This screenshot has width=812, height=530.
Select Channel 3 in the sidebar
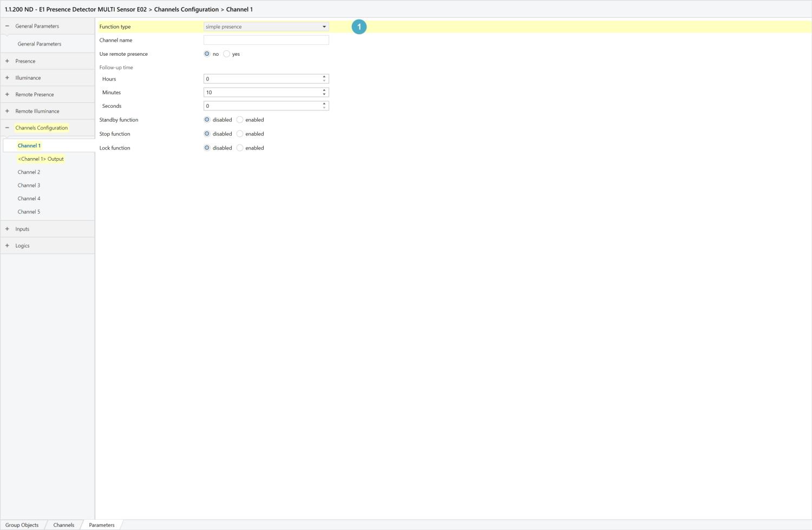pyautogui.click(x=29, y=185)
